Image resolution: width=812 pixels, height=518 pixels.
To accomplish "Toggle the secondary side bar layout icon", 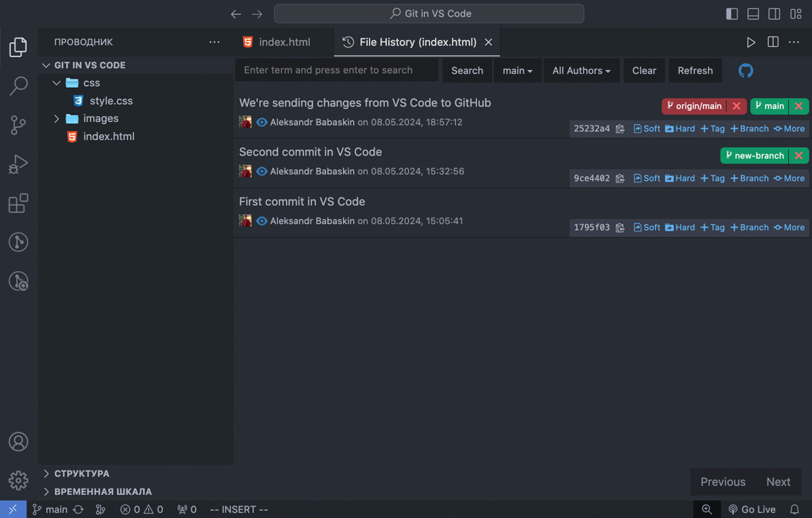I will pos(774,14).
